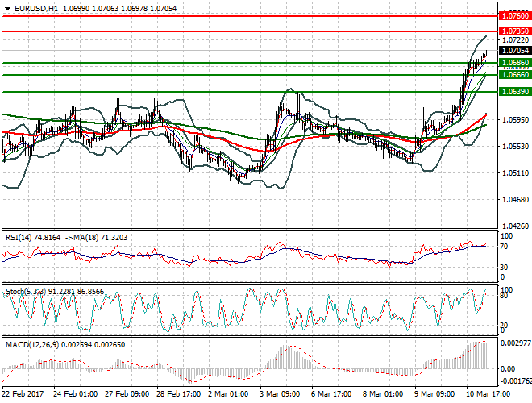The width and height of the screenshot is (532, 403).
Task: Open the EURUSD,H1 chart menu triangle
Action: coord(7,9)
